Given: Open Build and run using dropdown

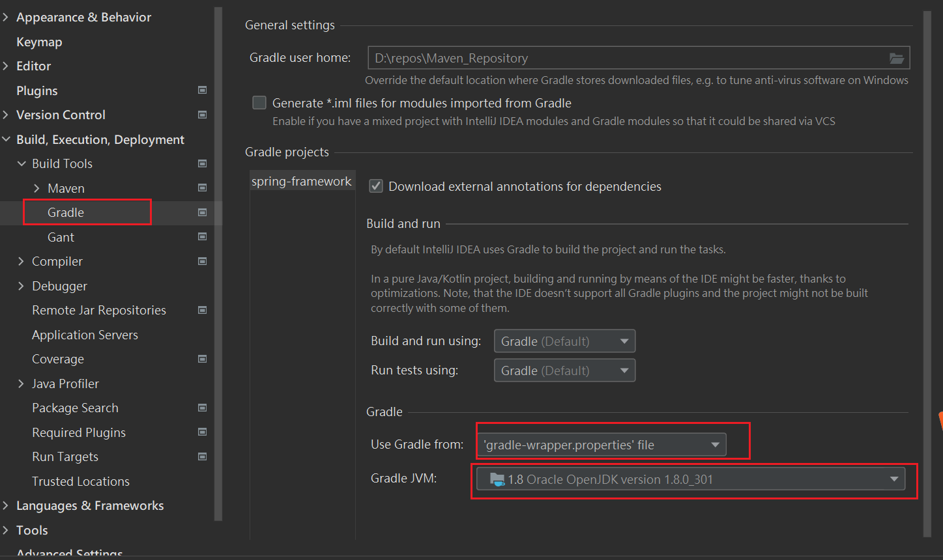Looking at the screenshot, I should (x=564, y=341).
